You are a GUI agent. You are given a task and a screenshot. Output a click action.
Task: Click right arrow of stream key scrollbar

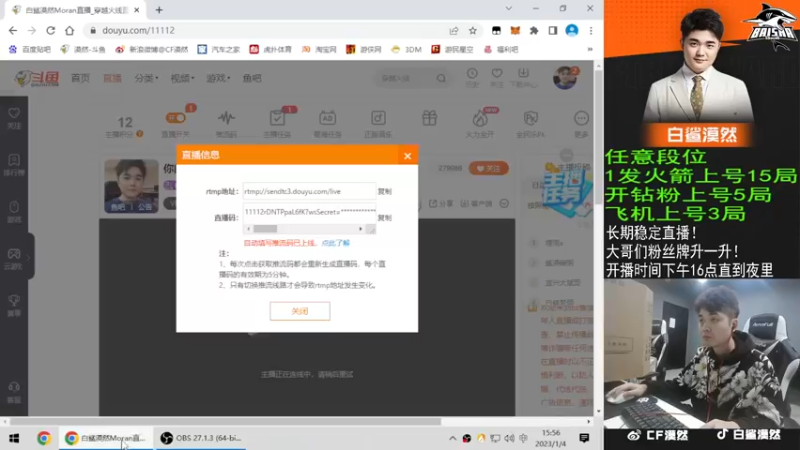361,229
